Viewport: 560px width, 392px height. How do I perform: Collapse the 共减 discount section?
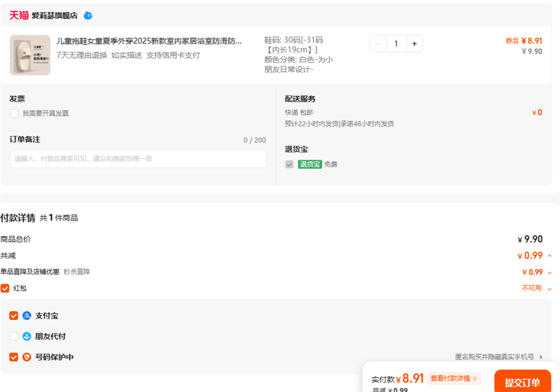pos(549,256)
